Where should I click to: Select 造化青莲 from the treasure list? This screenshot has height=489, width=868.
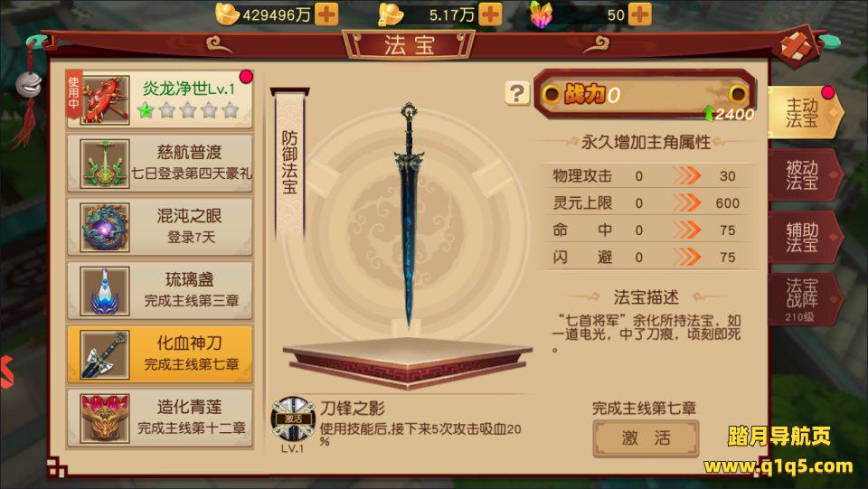(159, 418)
